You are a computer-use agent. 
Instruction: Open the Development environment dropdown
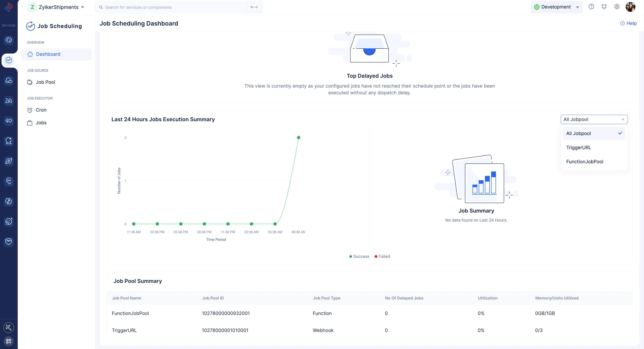coord(556,7)
